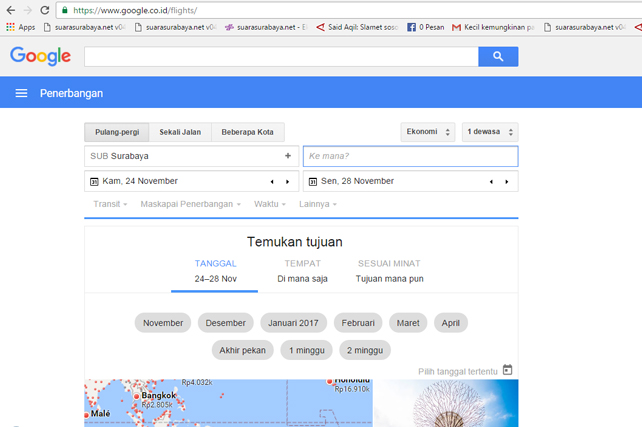Open the hamburger menu beside Penerbangan

pyautogui.click(x=21, y=93)
